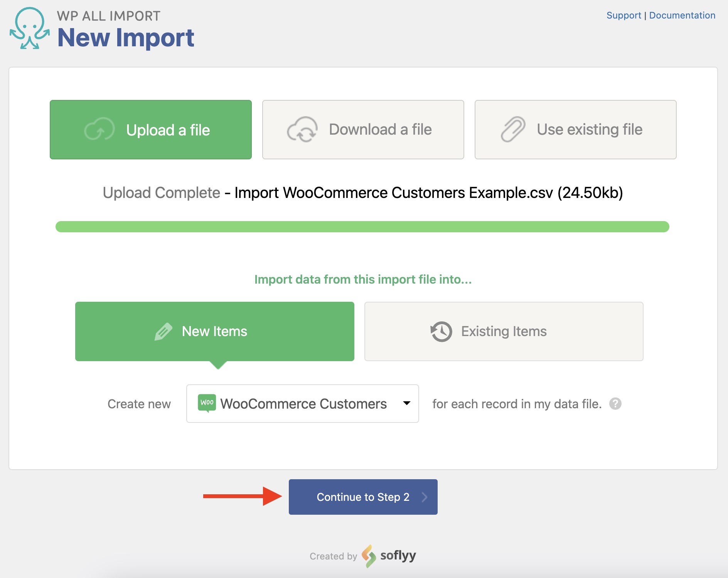Click the WP ALL IMPORT header text

(x=109, y=16)
